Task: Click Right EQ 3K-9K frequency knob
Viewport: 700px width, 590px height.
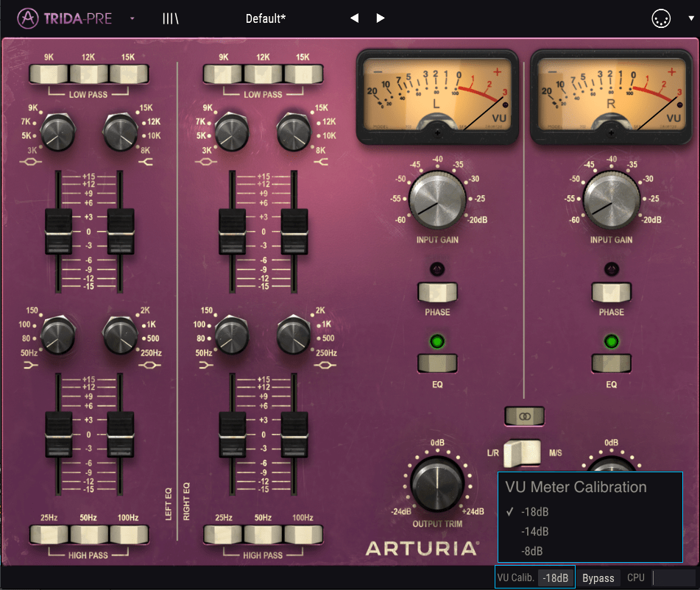Action: (232, 132)
